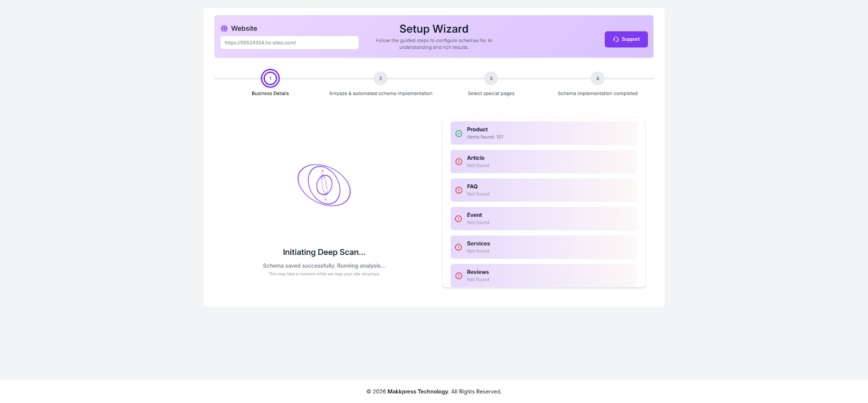Open the Makkpress Technology footer link
Viewport: 868px width, 403px height.
(418, 392)
